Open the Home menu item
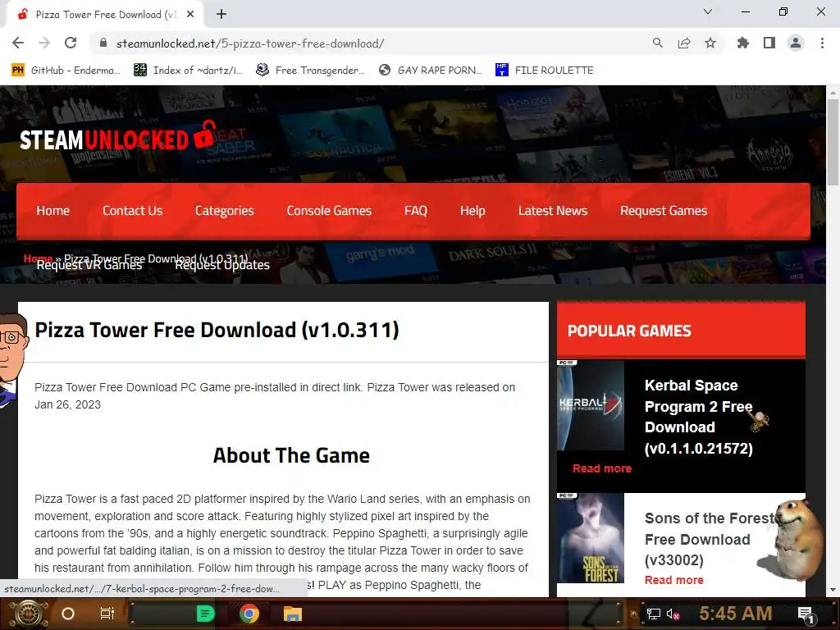Image resolution: width=840 pixels, height=630 pixels. 53,211
